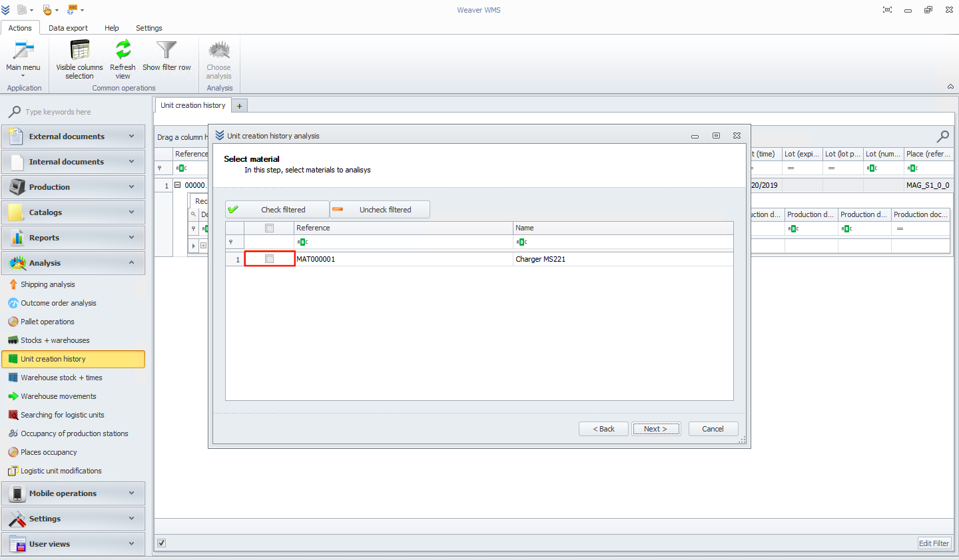959x560 pixels.
Task: Select the Unit creation history document tab
Action: (x=193, y=105)
